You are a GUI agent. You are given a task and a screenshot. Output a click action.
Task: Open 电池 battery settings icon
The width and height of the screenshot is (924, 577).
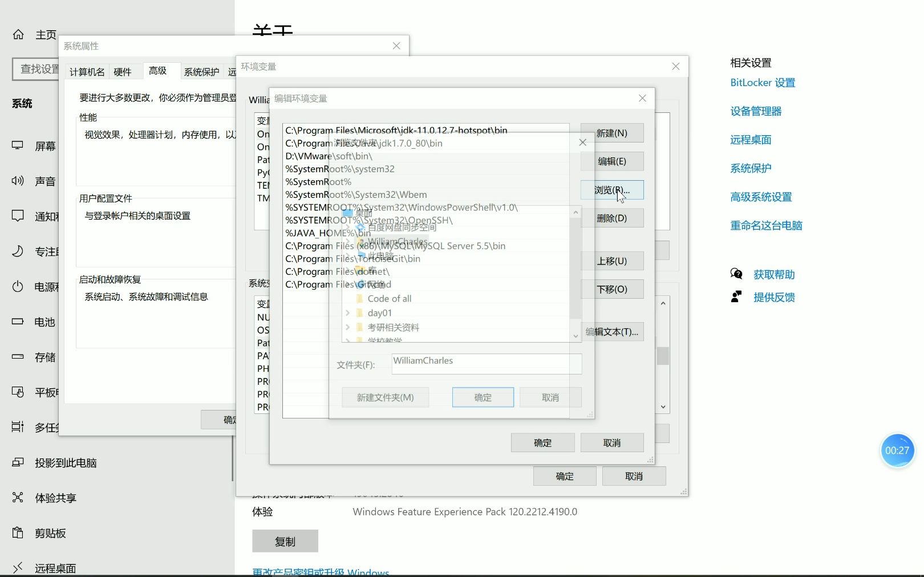(17, 322)
